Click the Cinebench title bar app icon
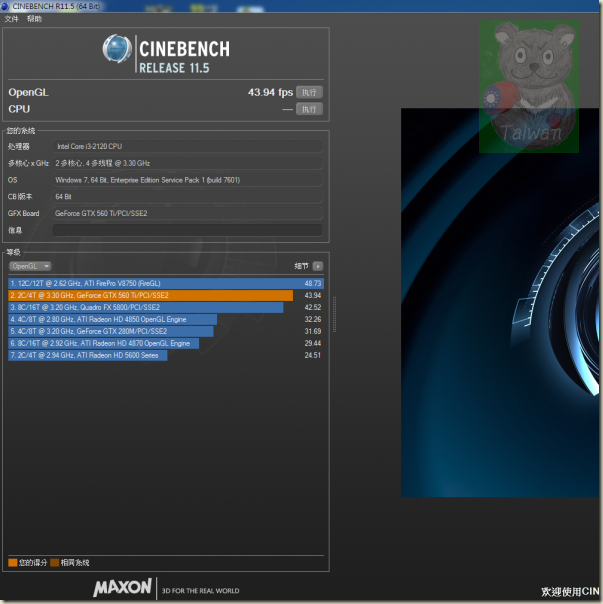 pyautogui.click(x=5, y=6)
